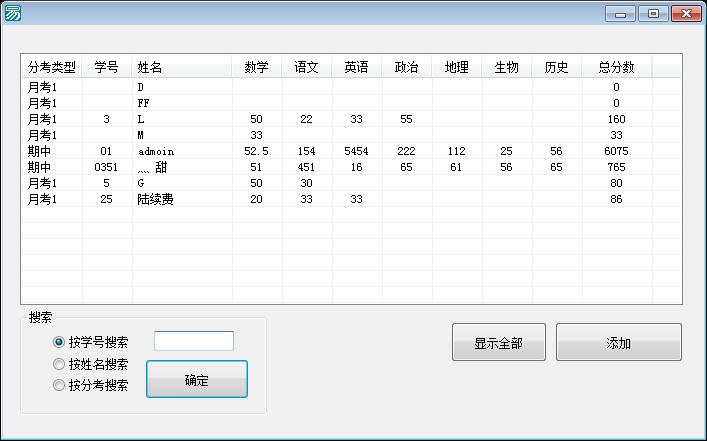Maximize the window using title bar button
Viewport: 707px width, 441px height.
pos(653,13)
